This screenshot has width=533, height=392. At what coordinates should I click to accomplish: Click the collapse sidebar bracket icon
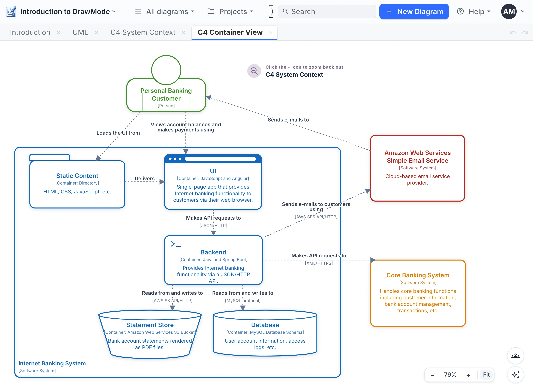click(271, 11)
